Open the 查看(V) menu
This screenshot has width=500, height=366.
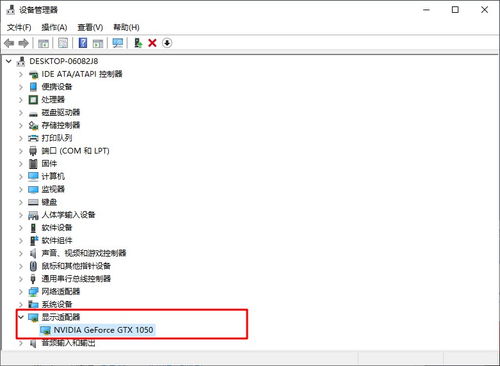click(90, 27)
